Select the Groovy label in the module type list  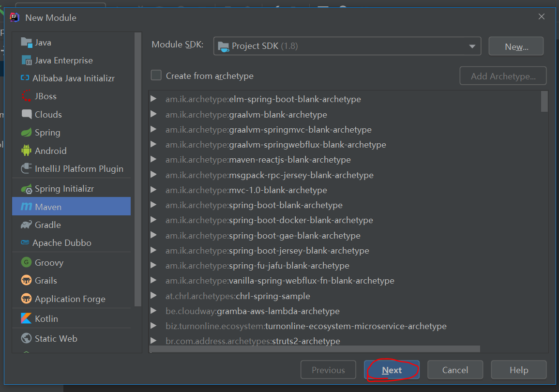49,263
